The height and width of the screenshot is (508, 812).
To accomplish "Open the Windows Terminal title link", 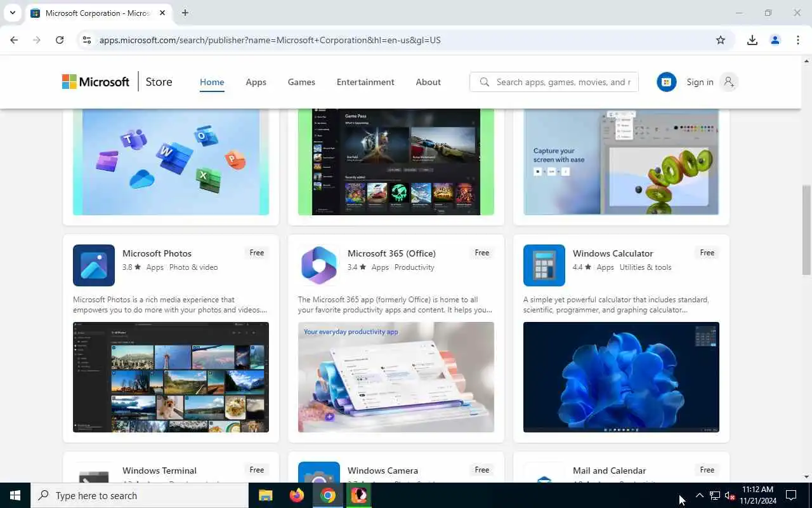I will pyautogui.click(x=159, y=471).
